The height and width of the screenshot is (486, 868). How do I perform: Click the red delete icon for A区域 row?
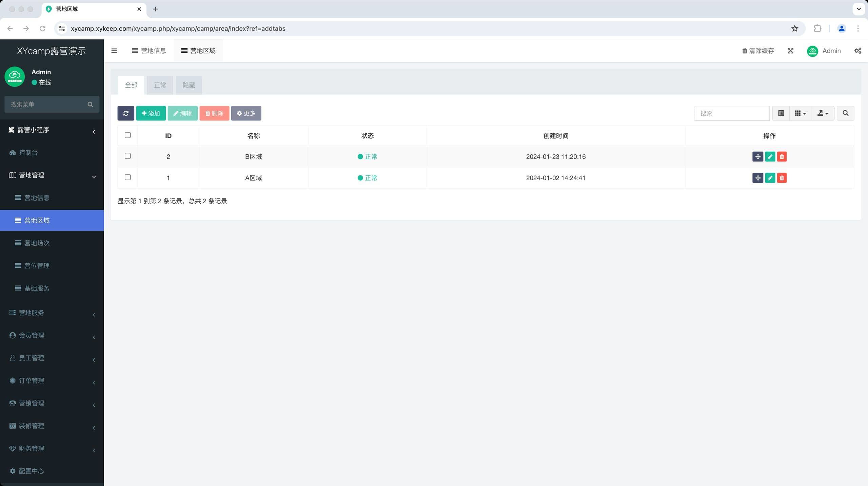782,178
